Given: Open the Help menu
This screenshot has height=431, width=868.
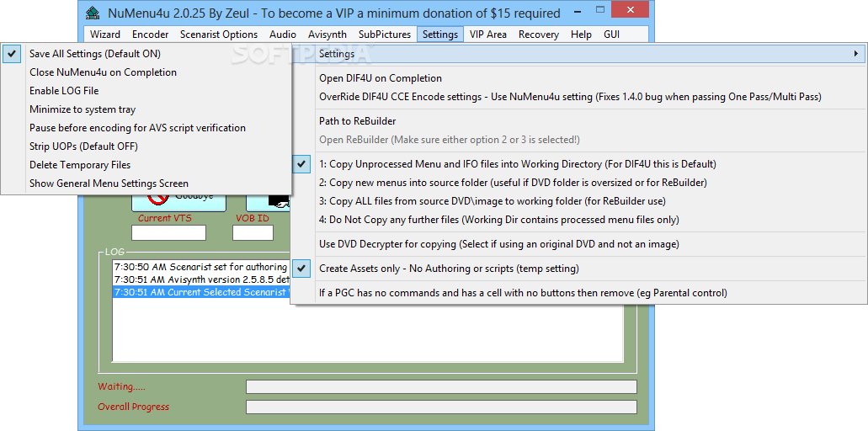Looking at the screenshot, I should 581,35.
